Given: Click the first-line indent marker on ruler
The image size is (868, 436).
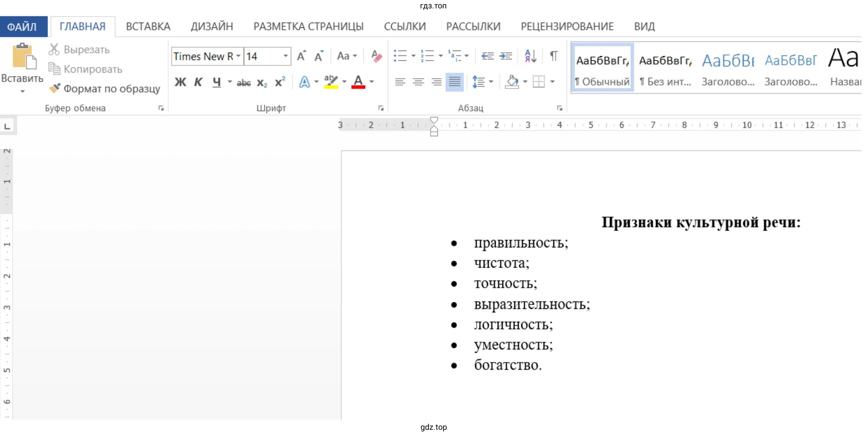Looking at the screenshot, I should [434, 120].
